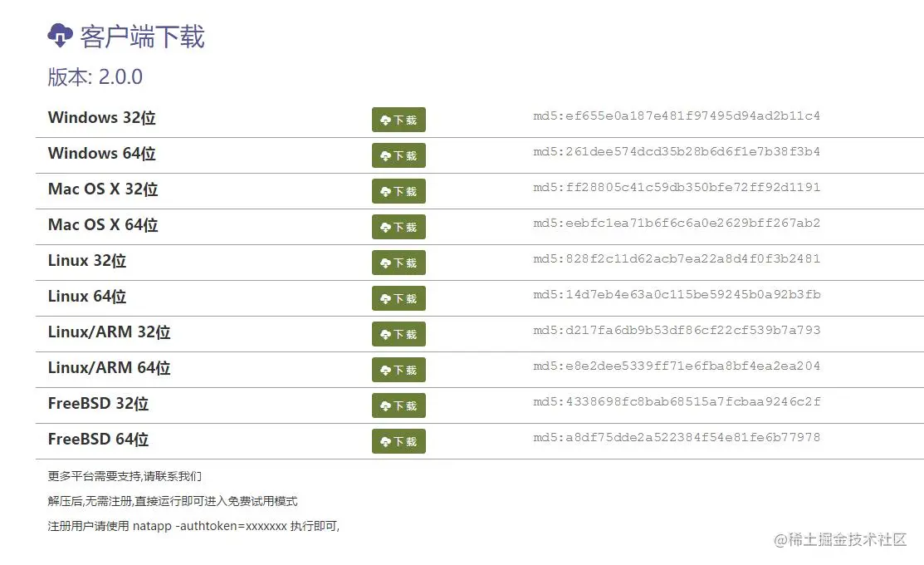Click md5 hash starting a8df75dd
This screenshot has width=924, height=565.
677,437
